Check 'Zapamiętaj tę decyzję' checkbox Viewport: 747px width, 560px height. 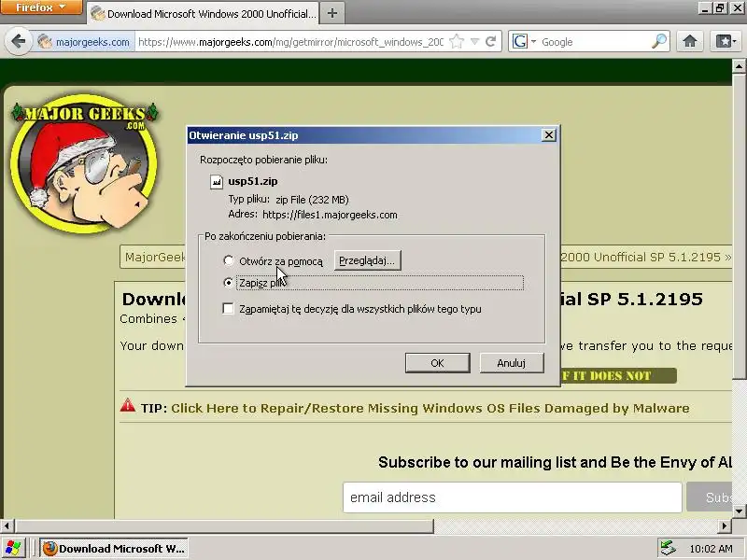(x=228, y=309)
